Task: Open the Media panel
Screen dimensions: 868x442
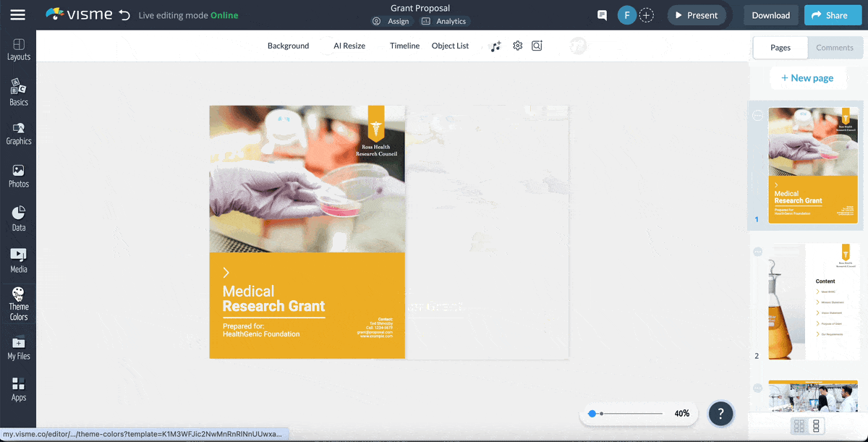Action: pyautogui.click(x=18, y=259)
